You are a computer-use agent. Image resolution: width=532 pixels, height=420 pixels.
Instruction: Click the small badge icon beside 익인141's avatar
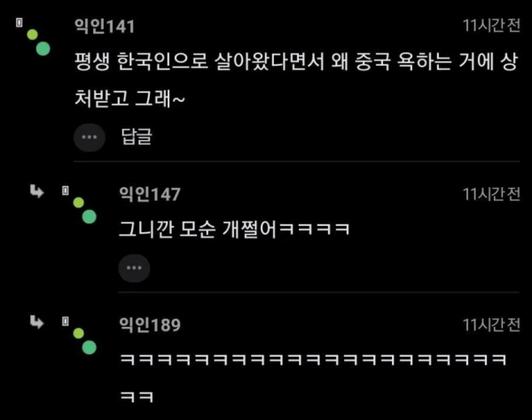(20, 23)
